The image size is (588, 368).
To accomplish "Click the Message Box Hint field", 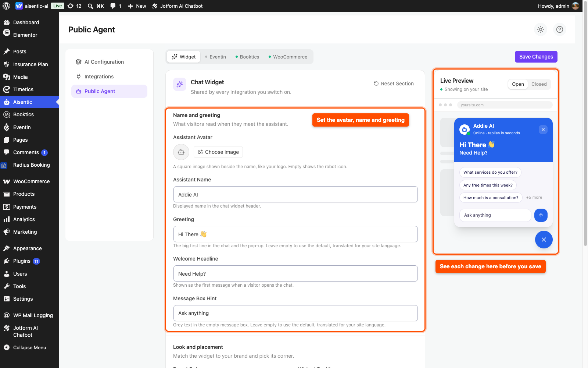I will (x=295, y=313).
